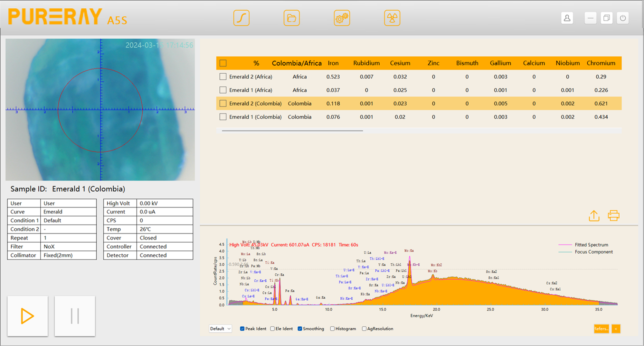Click the power shutdown icon

[623, 18]
